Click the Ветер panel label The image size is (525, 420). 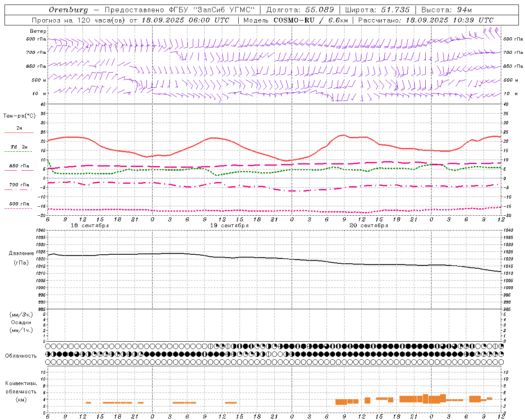[38, 31]
